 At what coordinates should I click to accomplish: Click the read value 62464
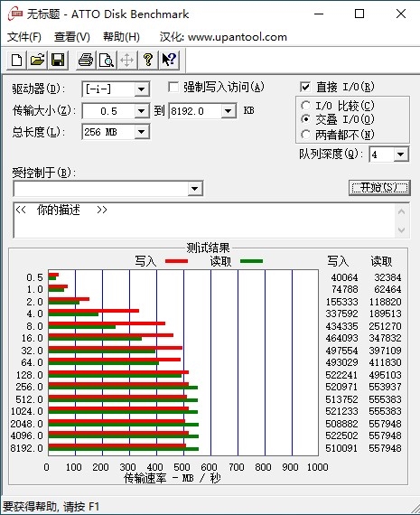coord(387,289)
